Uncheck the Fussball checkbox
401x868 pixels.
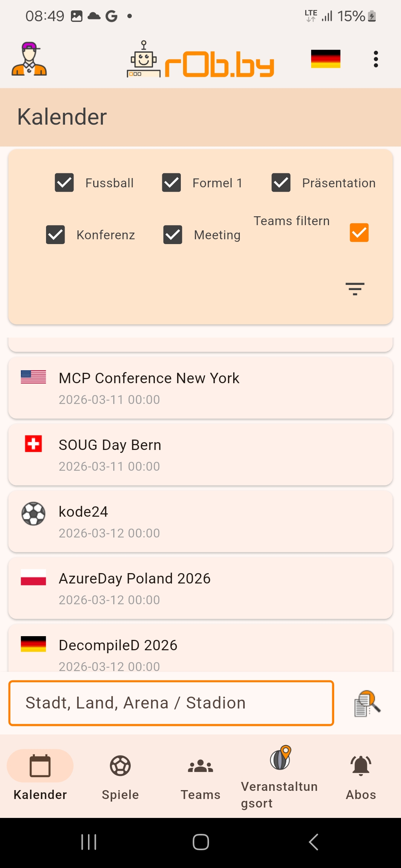tap(64, 183)
